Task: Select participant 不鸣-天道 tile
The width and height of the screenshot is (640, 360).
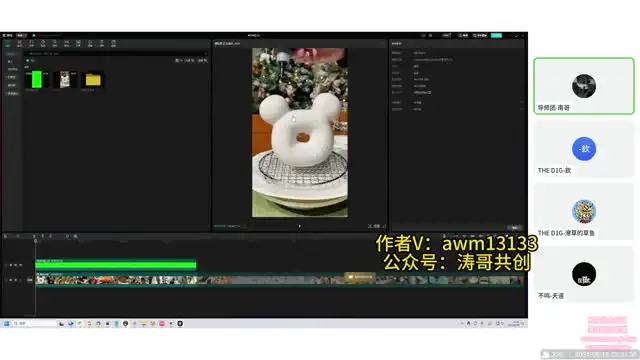Action: pos(584,274)
